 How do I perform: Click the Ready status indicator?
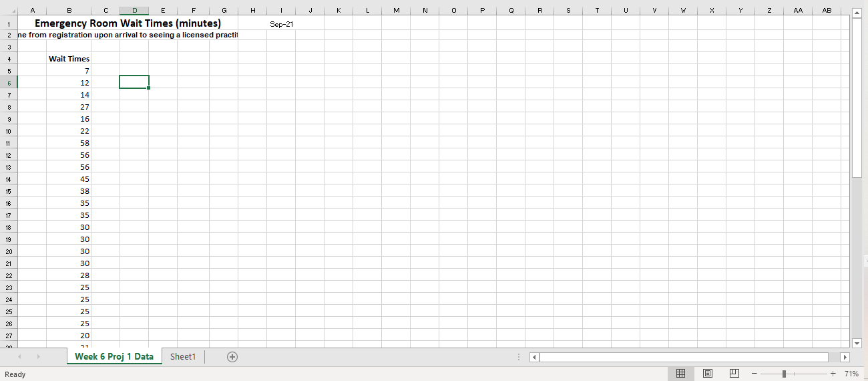(x=15, y=374)
